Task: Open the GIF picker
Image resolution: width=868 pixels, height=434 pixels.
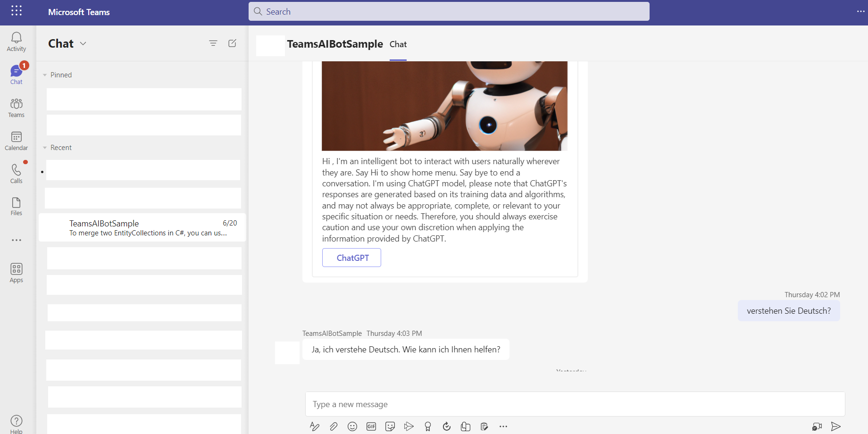Action: pos(371,426)
